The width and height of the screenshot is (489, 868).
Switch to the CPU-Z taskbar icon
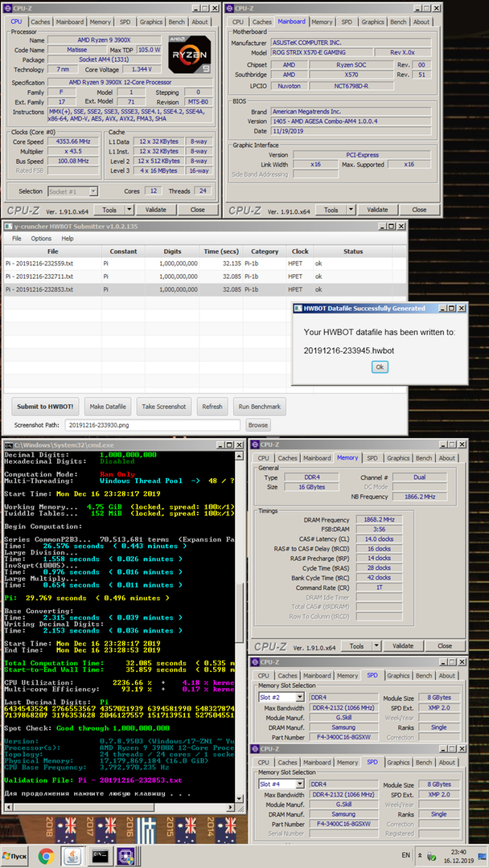[125, 856]
